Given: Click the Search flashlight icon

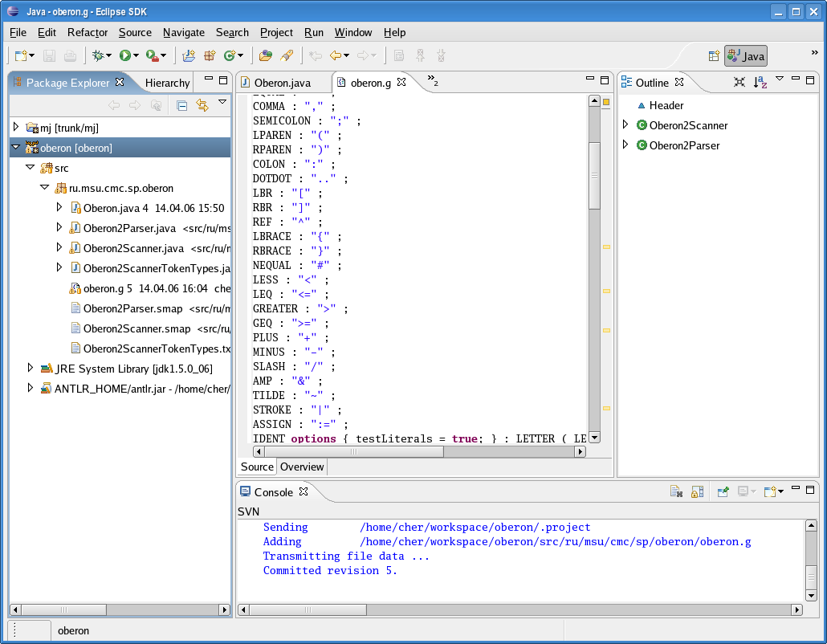Looking at the screenshot, I should click(x=287, y=55).
